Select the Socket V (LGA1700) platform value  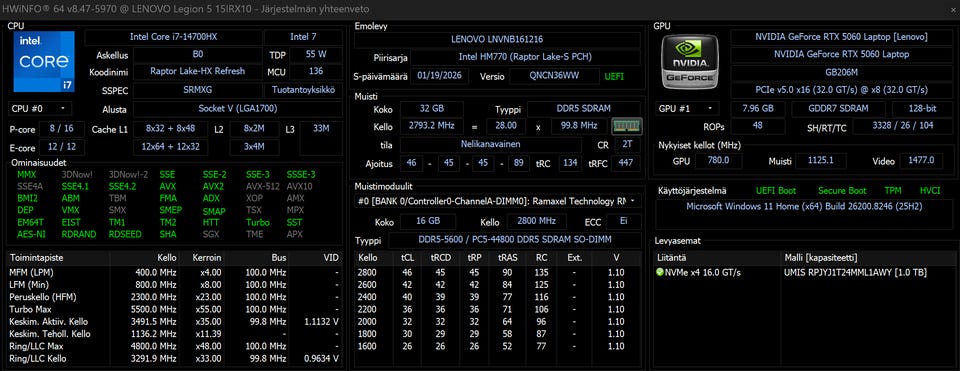[238, 109]
